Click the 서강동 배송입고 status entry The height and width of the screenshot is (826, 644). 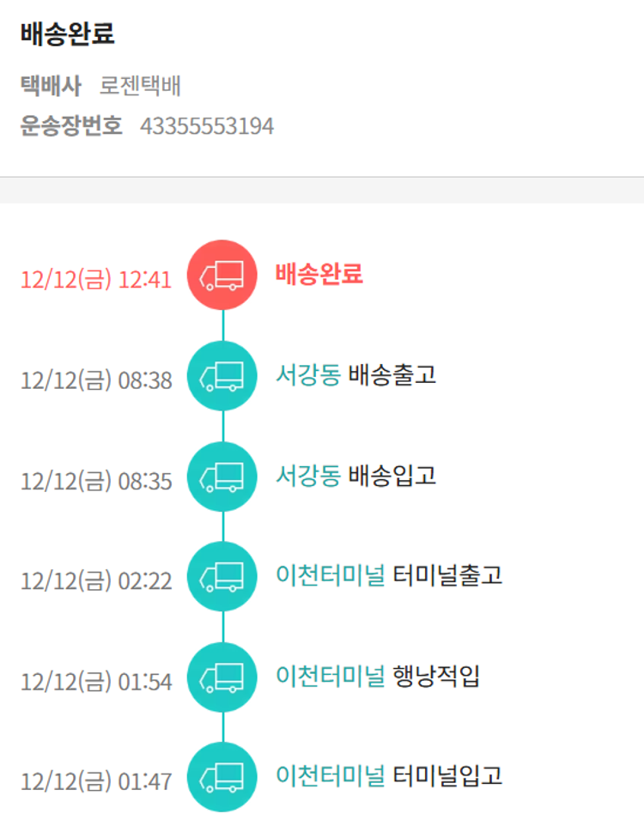tap(355, 476)
